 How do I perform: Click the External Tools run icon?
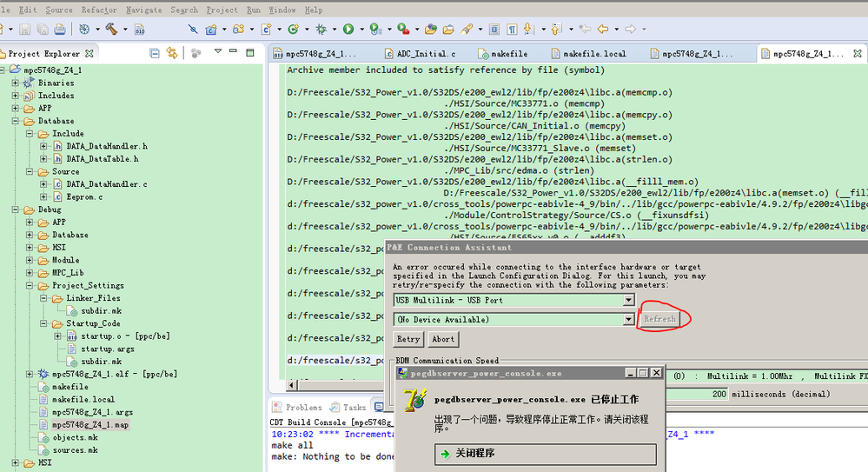(403, 30)
